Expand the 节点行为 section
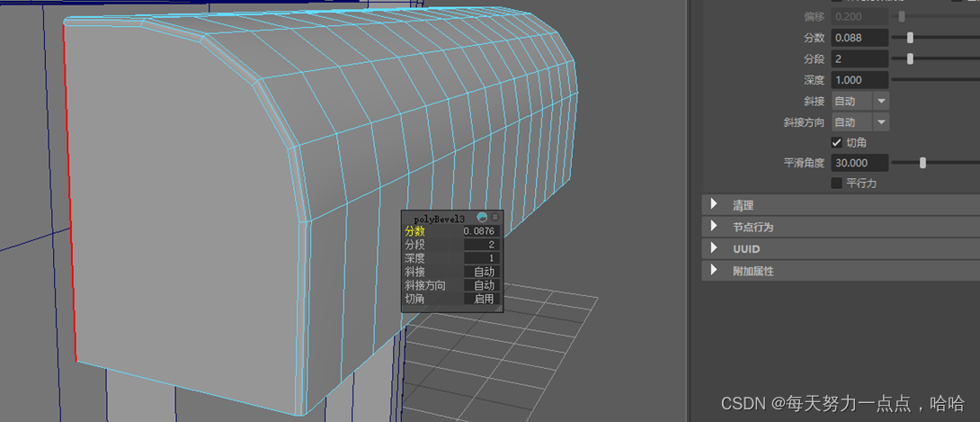The width and height of the screenshot is (980, 422). [841, 227]
